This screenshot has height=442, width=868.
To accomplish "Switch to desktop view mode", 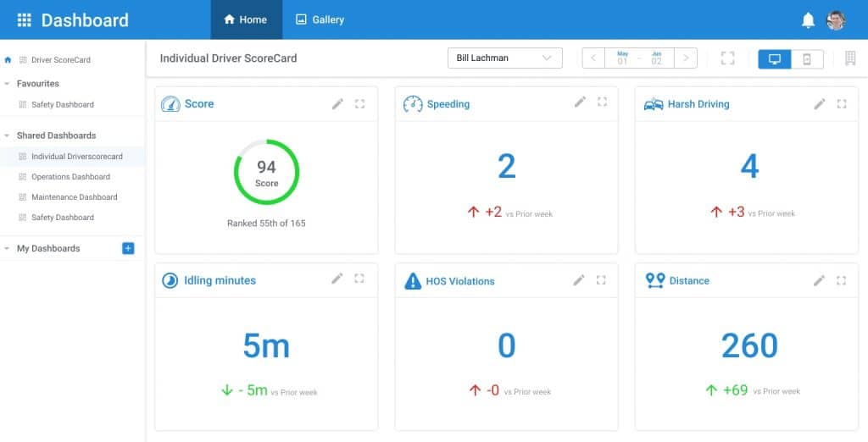I will (x=774, y=58).
